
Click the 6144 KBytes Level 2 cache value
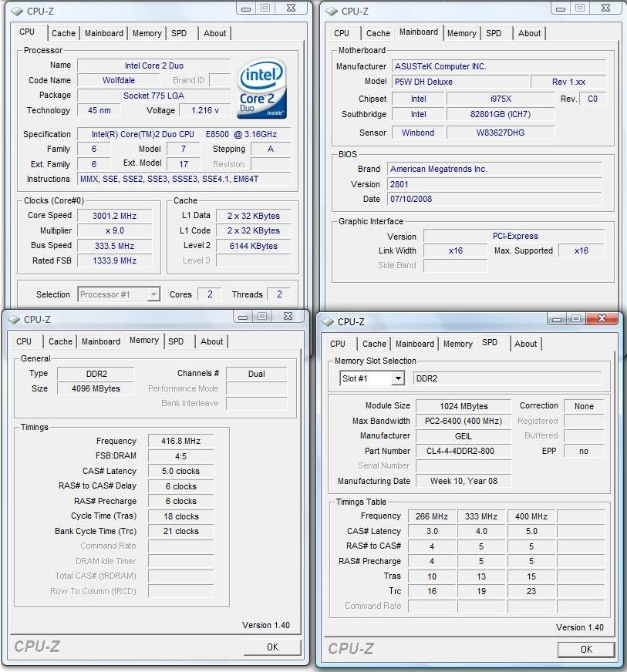coord(254,246)
